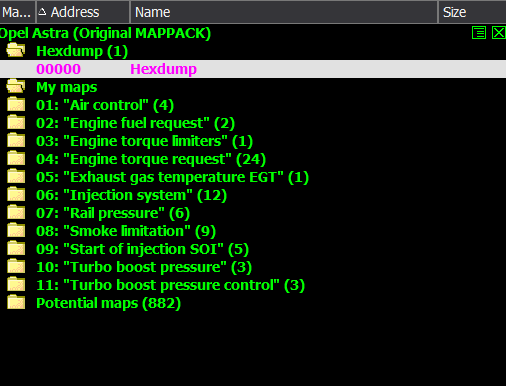Expand "Turbo boost pressure" (3) folder
Image resolution: width=506 pixels, height=386 pixels.
pyautogui.click(x=144, y=267)
